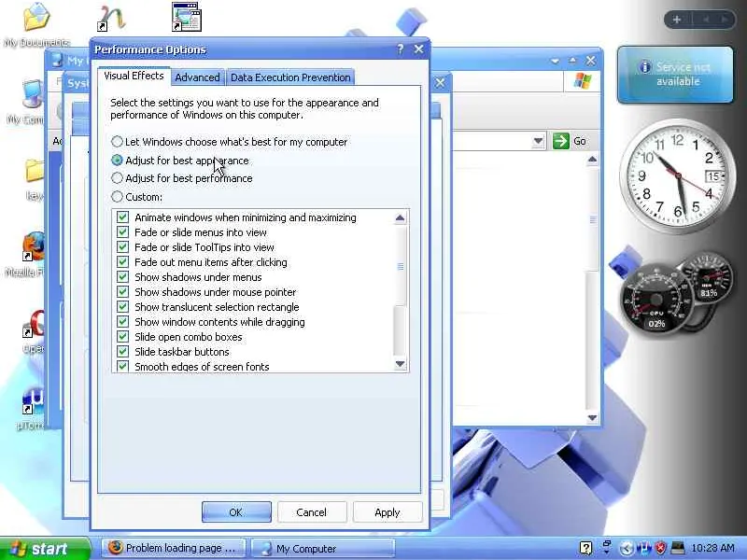Open the red shield security alert tray icon
This screenshot has width=747, height=560.
[660, 548]
